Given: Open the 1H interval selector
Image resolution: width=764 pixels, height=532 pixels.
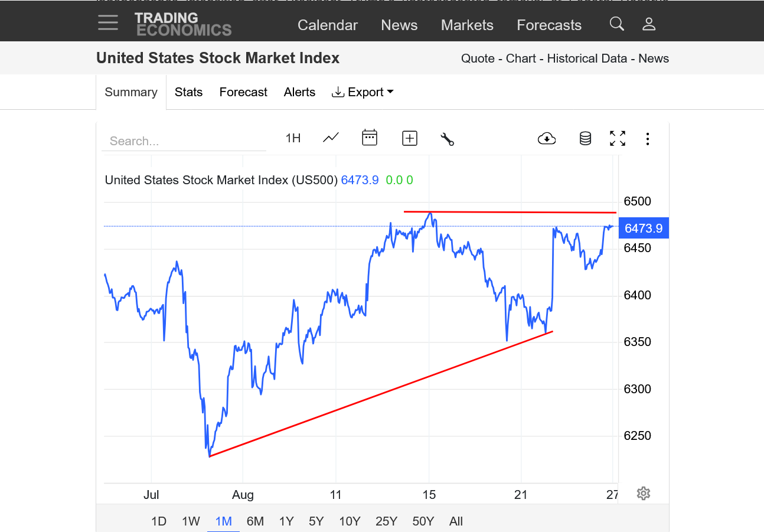Looking at the screenshot, I should coord(293,138).
